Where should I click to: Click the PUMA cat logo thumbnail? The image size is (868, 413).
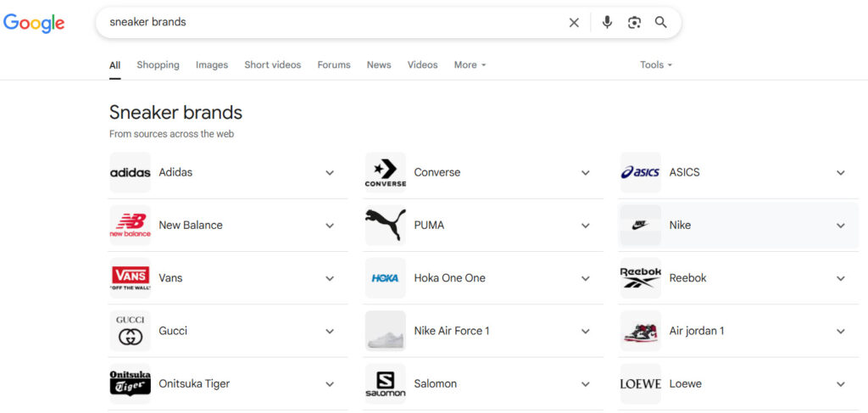pos(386,226)
